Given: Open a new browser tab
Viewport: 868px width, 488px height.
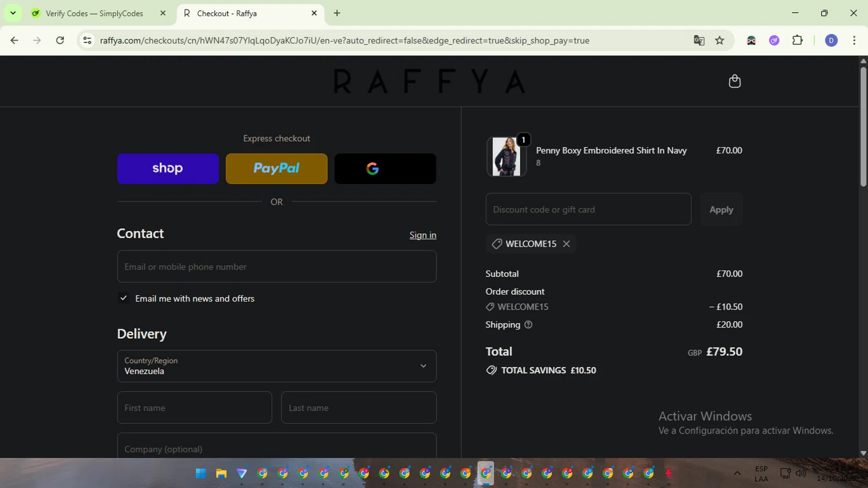Looking at the screenshot, I should pyautogui.click(x=337, y=13).
